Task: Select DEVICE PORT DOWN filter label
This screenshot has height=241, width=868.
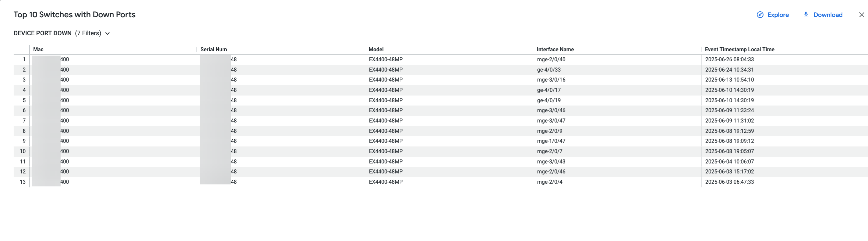Action: (43, 33)
